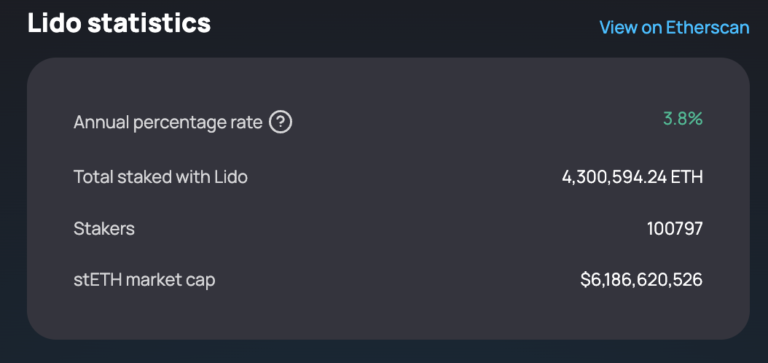Click the dollar sign of the market cap
The image size is (768, 363).
coord(585,280)
